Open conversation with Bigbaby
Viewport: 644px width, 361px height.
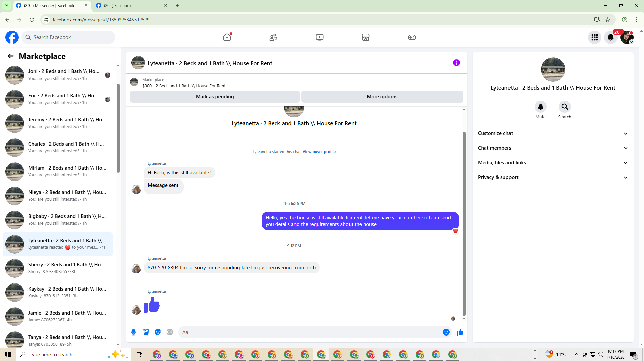click(x=58, y=219)
